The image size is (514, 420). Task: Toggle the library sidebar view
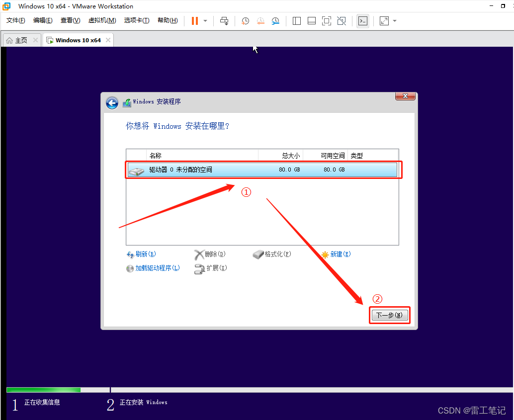pyautogui.click(x=297, y=21)
